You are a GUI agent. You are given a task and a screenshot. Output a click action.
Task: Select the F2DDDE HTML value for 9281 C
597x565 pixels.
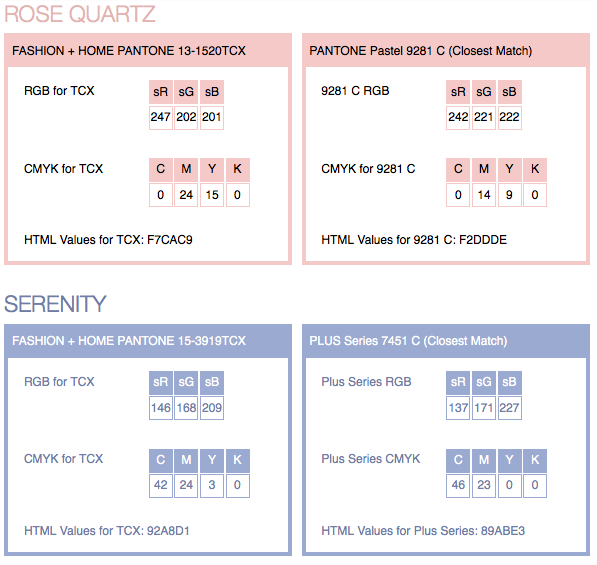pos(483,240)
